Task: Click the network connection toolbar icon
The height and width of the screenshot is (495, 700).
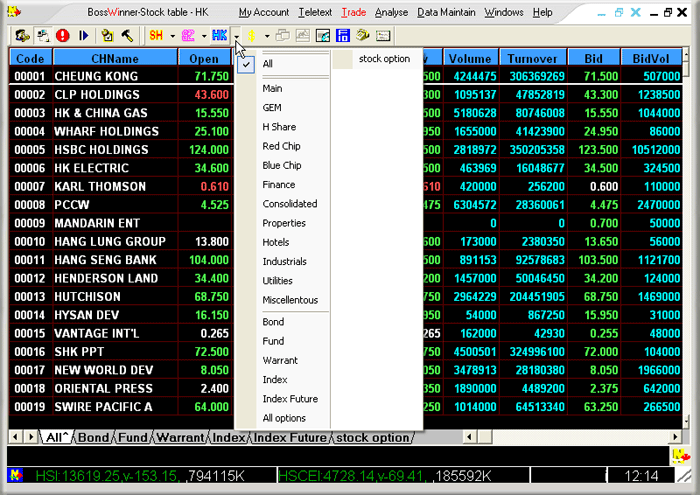Action: pos(43,35)
